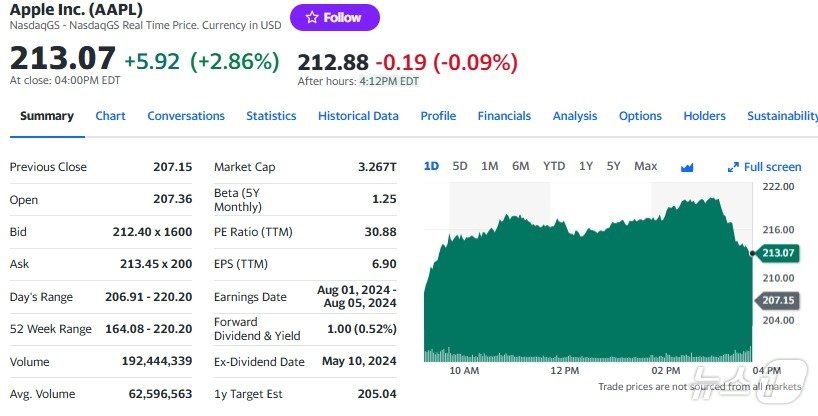This screenshot has height=416, width=818.
Task: Set chart range to 1M
Action: pyautogui.click(x=489, y=166)
